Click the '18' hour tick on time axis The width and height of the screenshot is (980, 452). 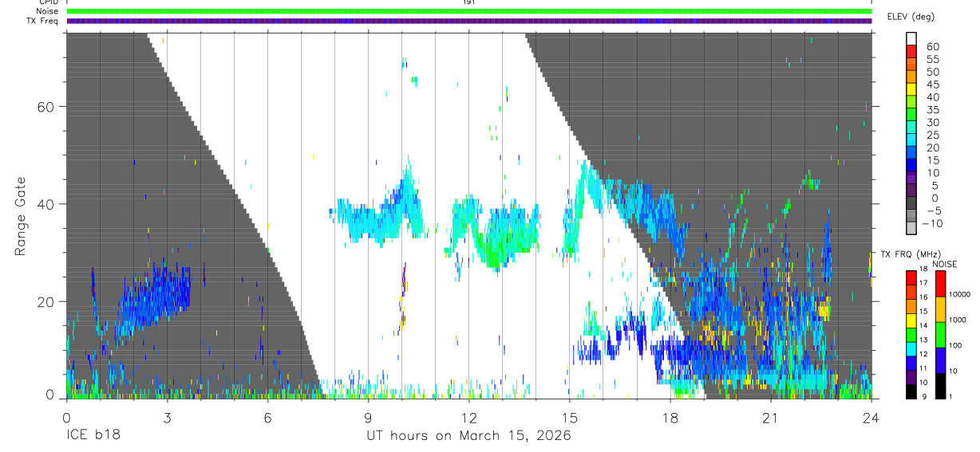click(x=670, y=418)
